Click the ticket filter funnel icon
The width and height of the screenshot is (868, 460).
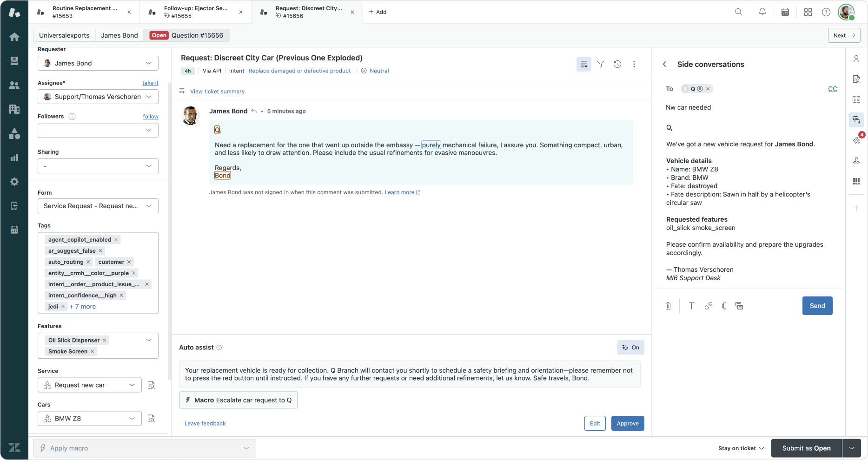tap(601, 65)
